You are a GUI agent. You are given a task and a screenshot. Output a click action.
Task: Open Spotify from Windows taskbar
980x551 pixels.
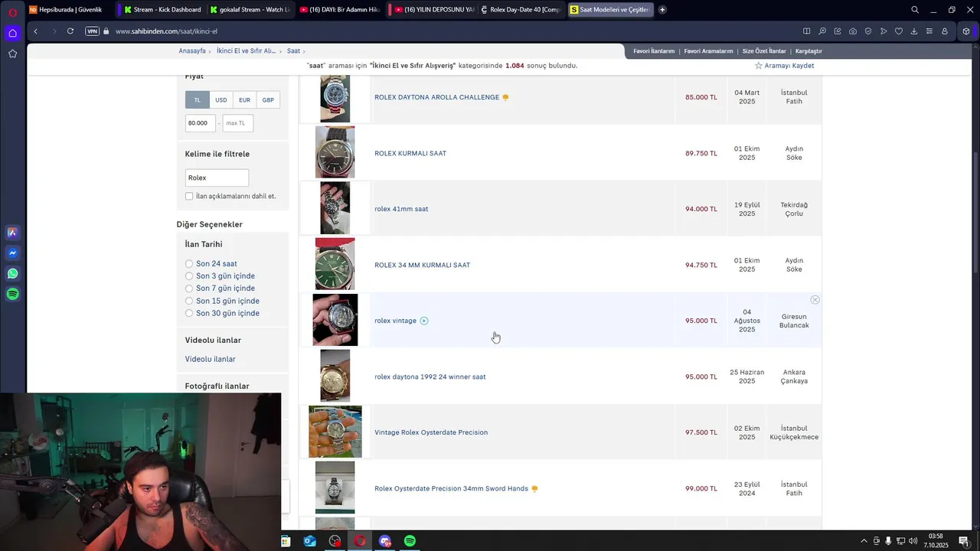[410, 541]
